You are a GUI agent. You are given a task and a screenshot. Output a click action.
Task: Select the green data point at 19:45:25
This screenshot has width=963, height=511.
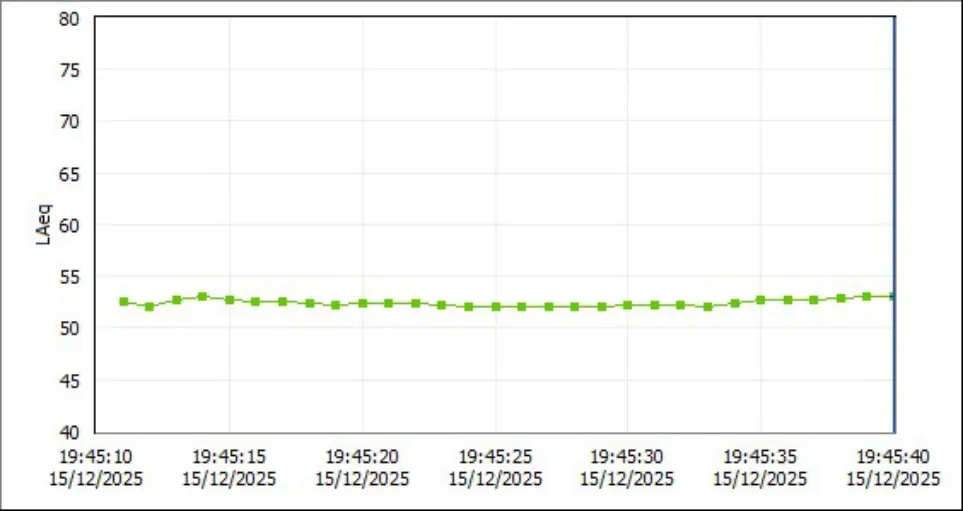click(x=496, y=306)
